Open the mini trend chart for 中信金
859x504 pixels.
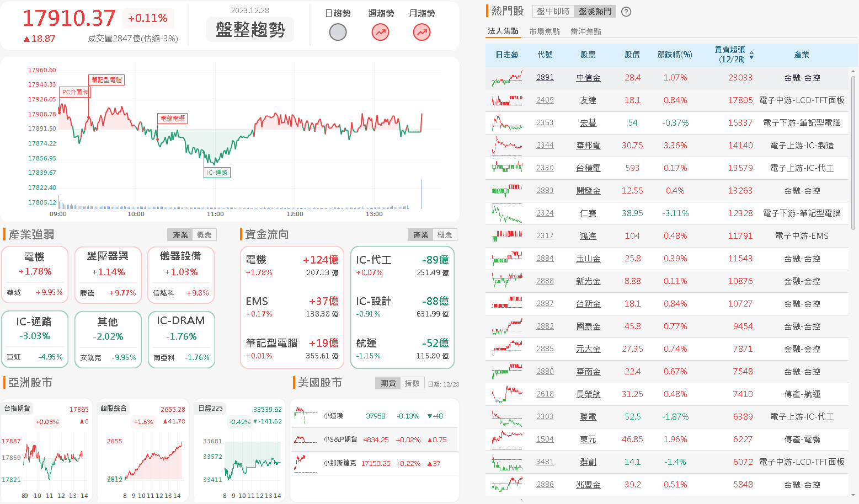tap(507, 78)
